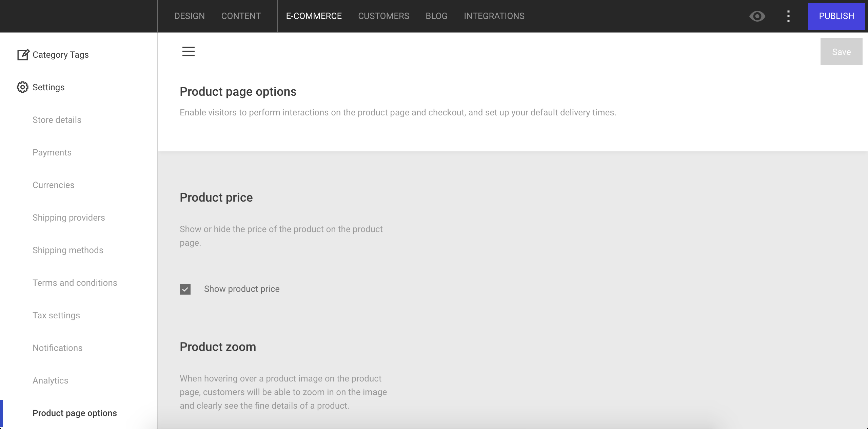The image size is (868, 429).
Task: Uncheck Show product price checkbox
Action: [x=185, y=289]
